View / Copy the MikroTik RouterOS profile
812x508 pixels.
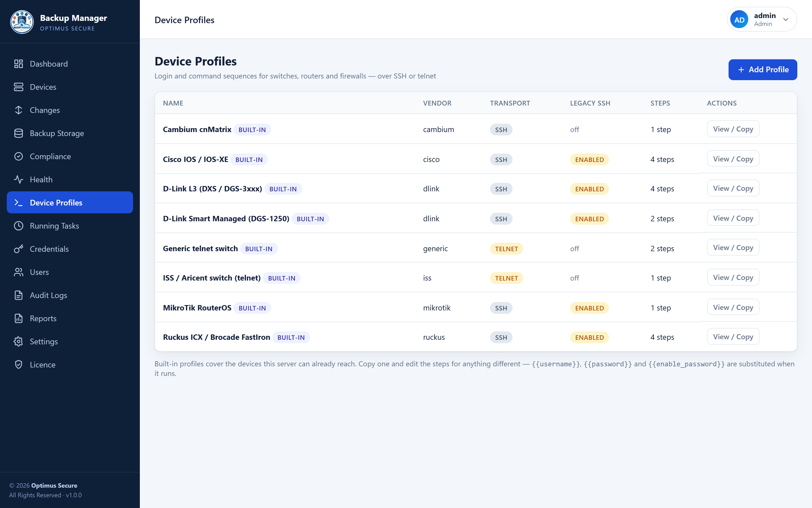[733, 307]
